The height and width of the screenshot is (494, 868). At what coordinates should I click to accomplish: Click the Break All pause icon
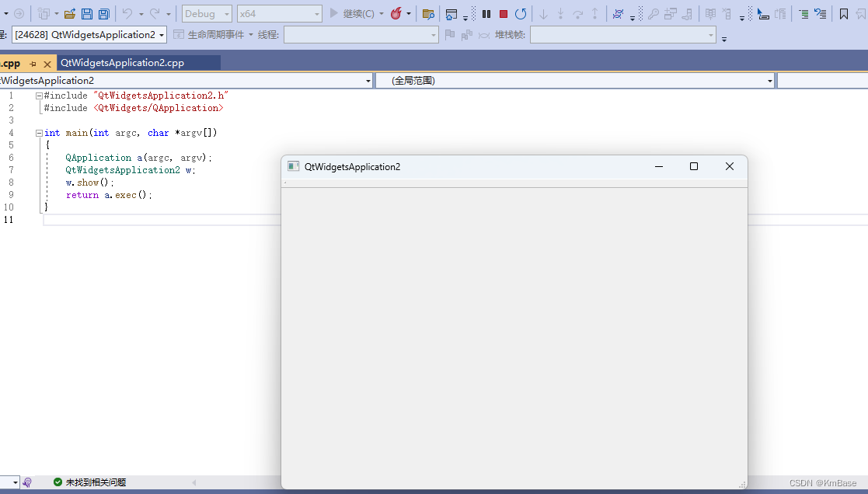point(486,13)
